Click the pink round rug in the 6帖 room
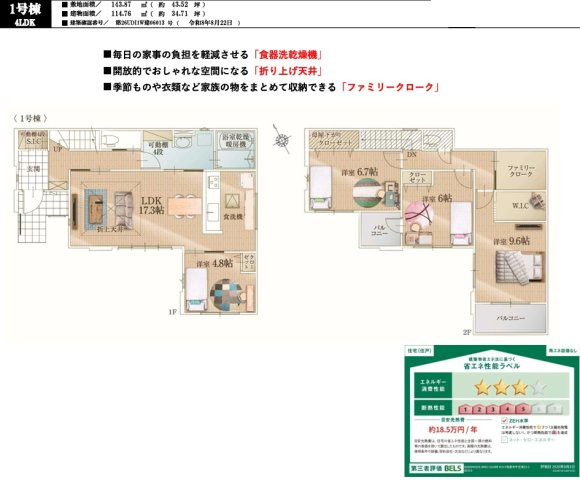The width and height of the screenshot is (580, 480). pos(419,216)
